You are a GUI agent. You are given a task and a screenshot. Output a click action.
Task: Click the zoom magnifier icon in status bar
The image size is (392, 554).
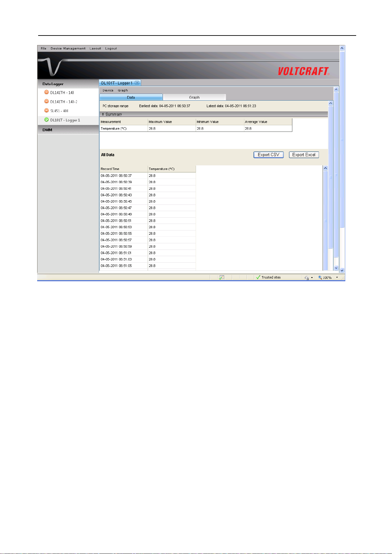[x=320, y=277]
